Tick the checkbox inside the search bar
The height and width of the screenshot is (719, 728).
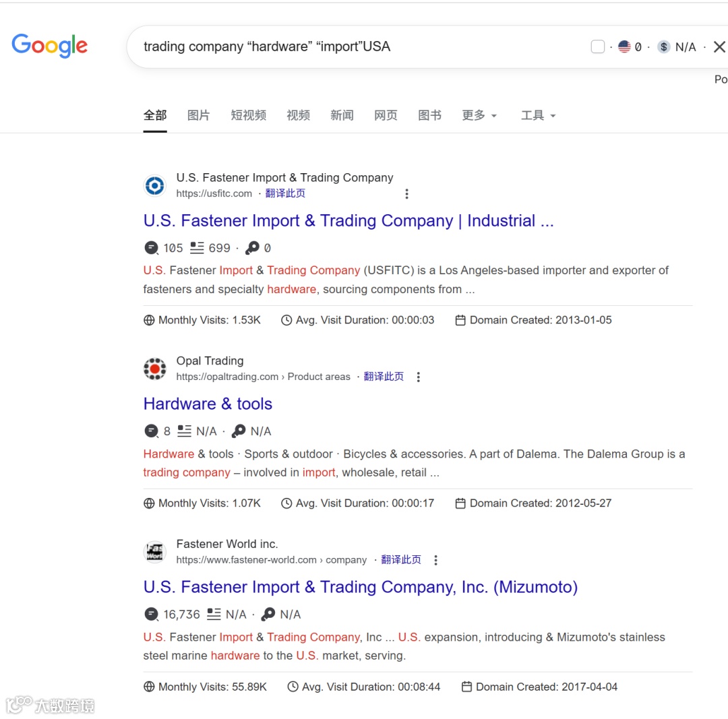pyautogui.click(x=597, y=47)
